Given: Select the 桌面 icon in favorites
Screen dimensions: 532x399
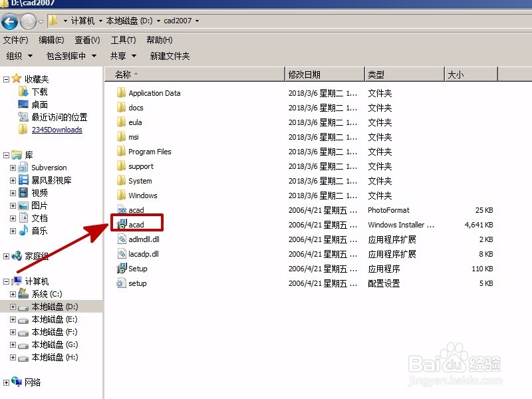Looking at the screenshot, I should click(x=23, y=104).
